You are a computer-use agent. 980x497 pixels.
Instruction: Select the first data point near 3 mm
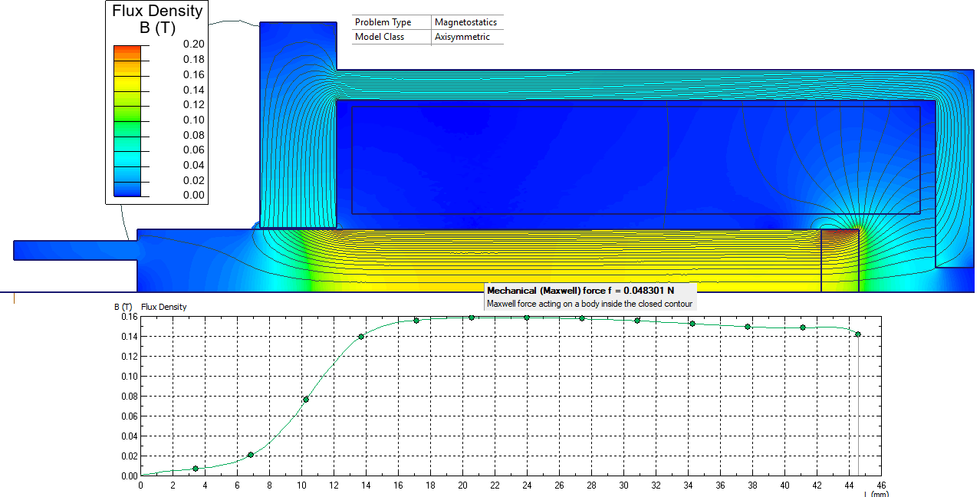[x=196, y=469]
